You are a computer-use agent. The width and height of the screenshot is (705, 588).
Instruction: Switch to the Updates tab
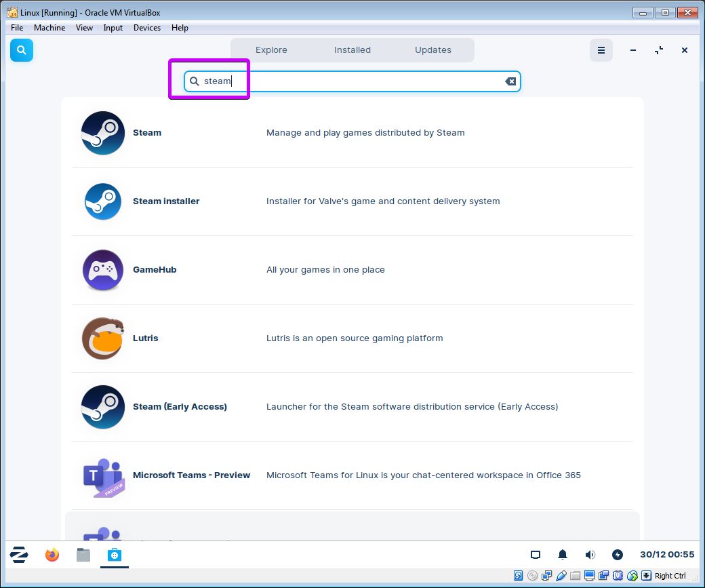pyautogui.click(x=433, y=50)
